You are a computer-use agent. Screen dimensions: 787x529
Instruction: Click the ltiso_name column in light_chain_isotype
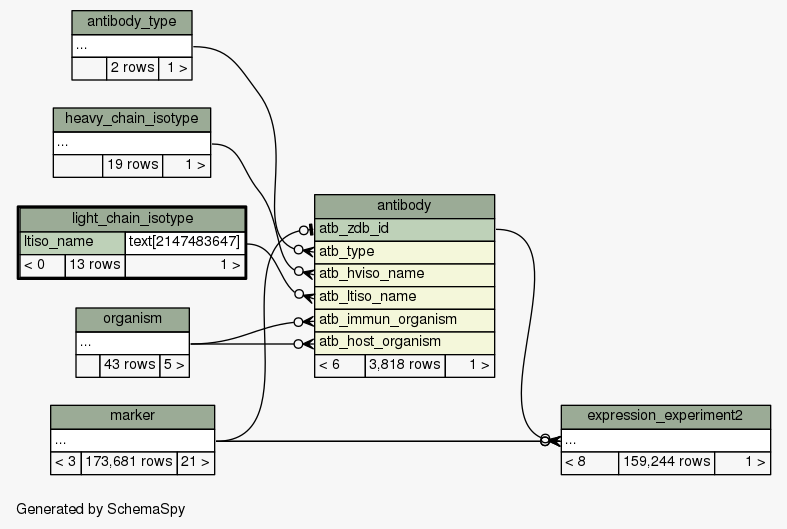point(72,242)
